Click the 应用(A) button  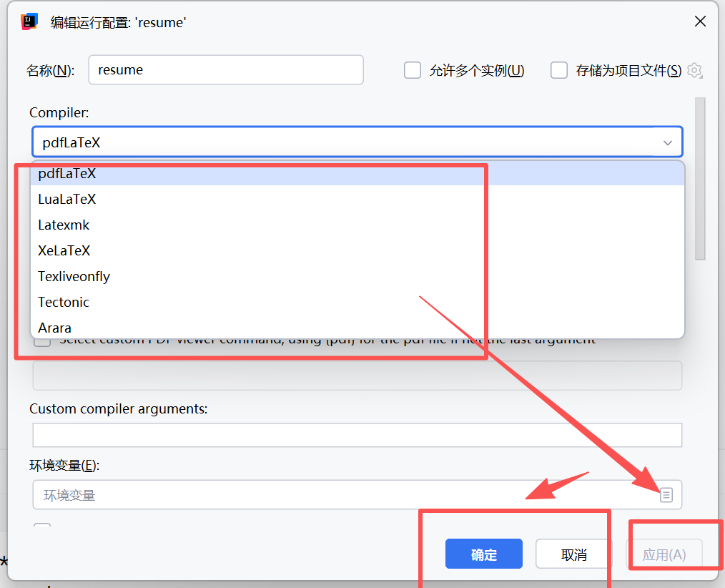pyautogui.click(x=664, y=554)
